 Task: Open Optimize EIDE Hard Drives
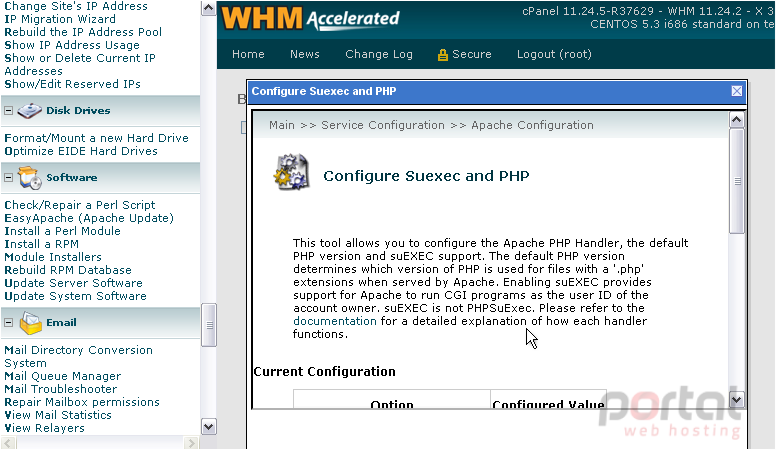tap(81, 151)
